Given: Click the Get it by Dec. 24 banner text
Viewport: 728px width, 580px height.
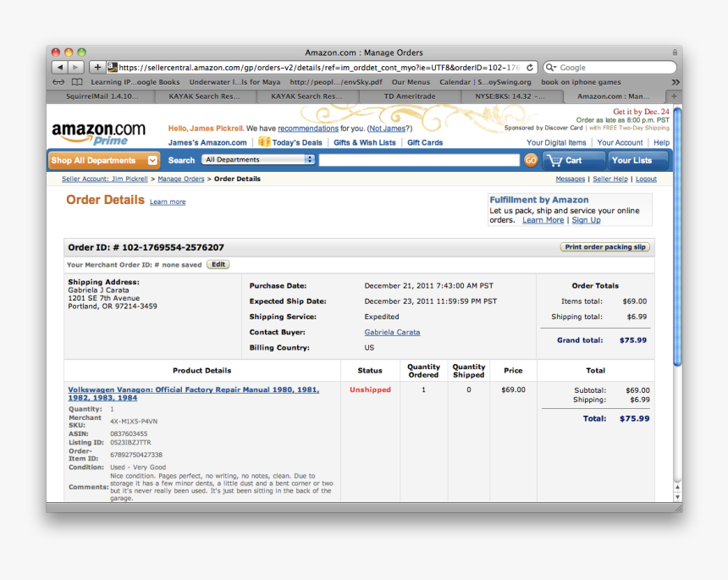Looking at the screenshot, I should click(x=641, y=112).
